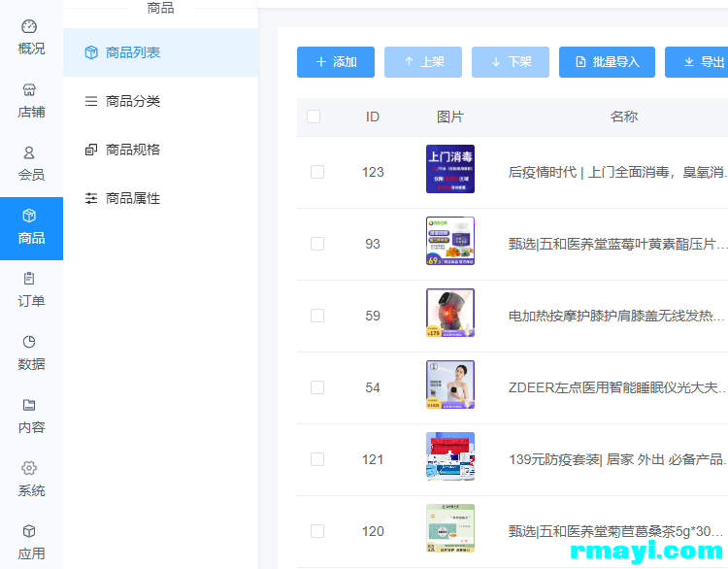Select the checkbox for product ID 121
This screenshot has height=569, width=728.
coord(317,459)
